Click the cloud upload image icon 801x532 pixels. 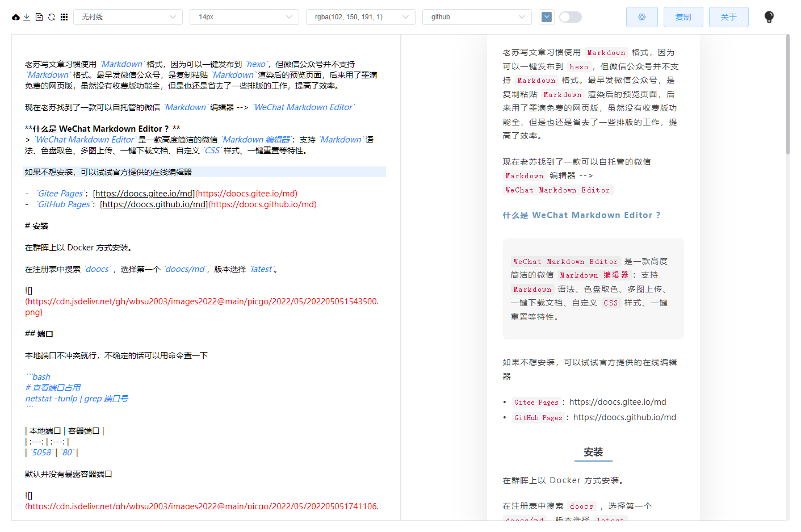(16, 17)
